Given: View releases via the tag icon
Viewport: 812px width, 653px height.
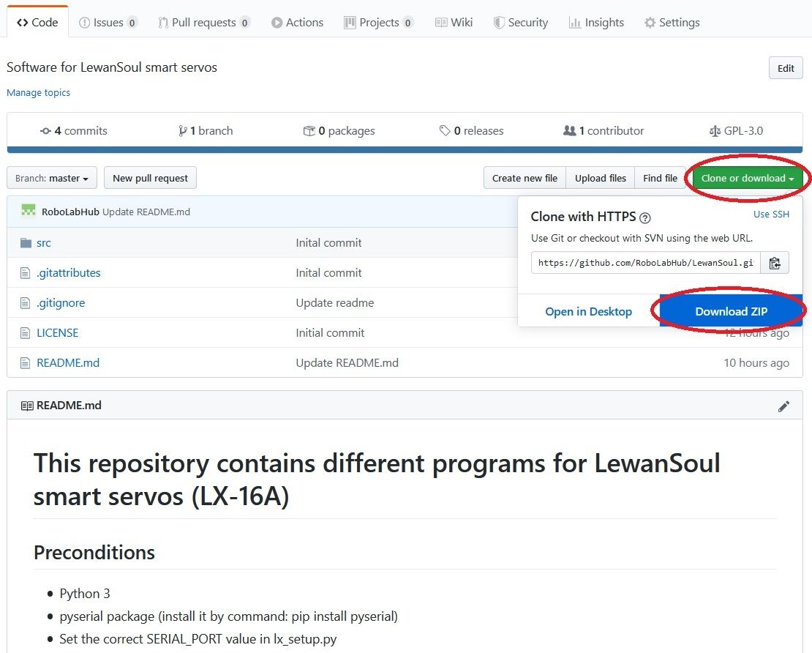Looking at the screenshot, I should pos(445,130).
